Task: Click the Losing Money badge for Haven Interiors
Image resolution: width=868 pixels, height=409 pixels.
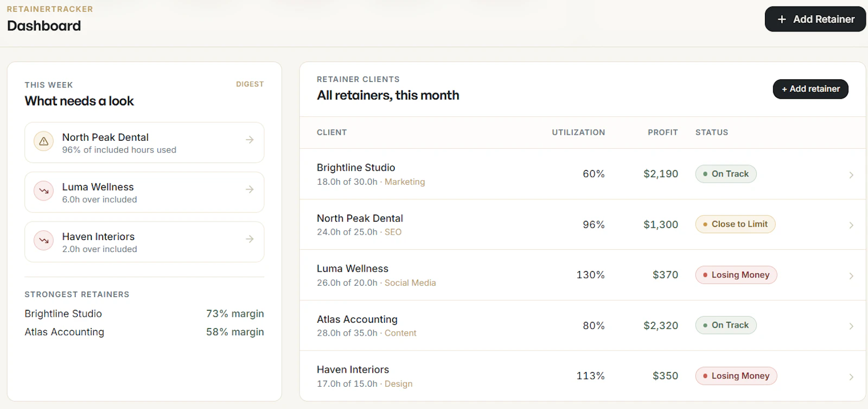Action: pyautogui.click(x=736, y=376)
